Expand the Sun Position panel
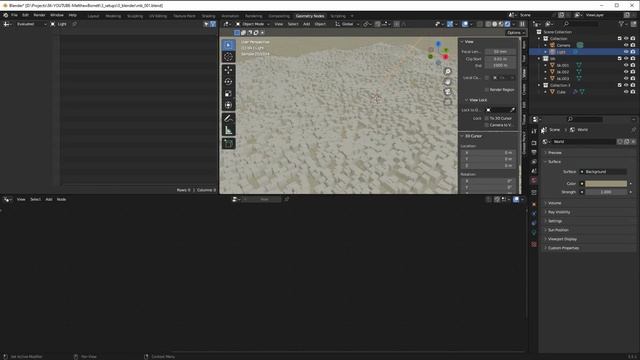 coord(558,230)
